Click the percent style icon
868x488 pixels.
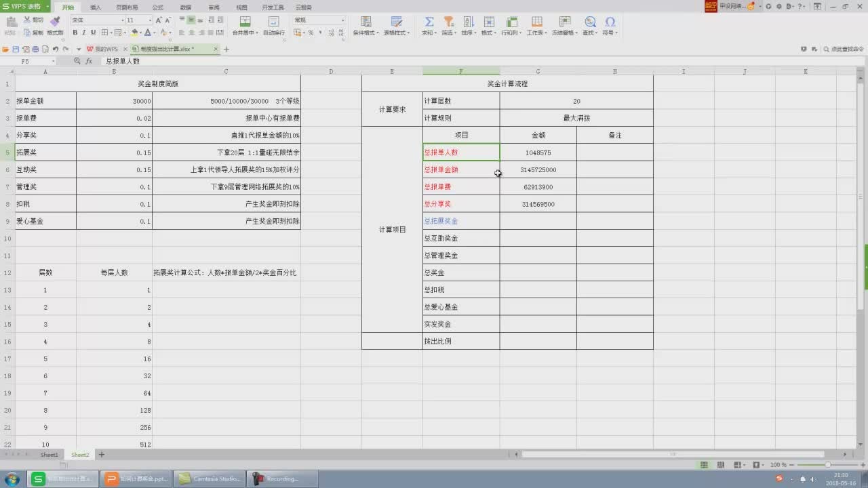pos(311,33)
